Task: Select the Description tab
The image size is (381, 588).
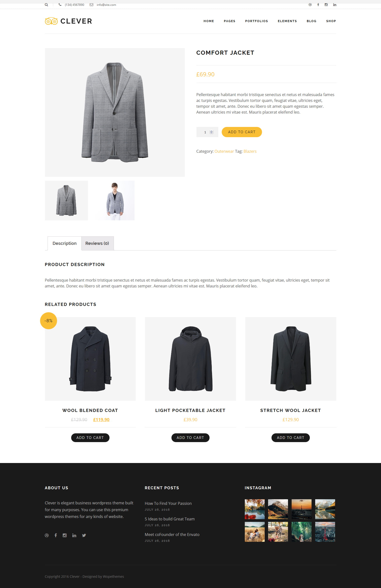Action: 64,243
